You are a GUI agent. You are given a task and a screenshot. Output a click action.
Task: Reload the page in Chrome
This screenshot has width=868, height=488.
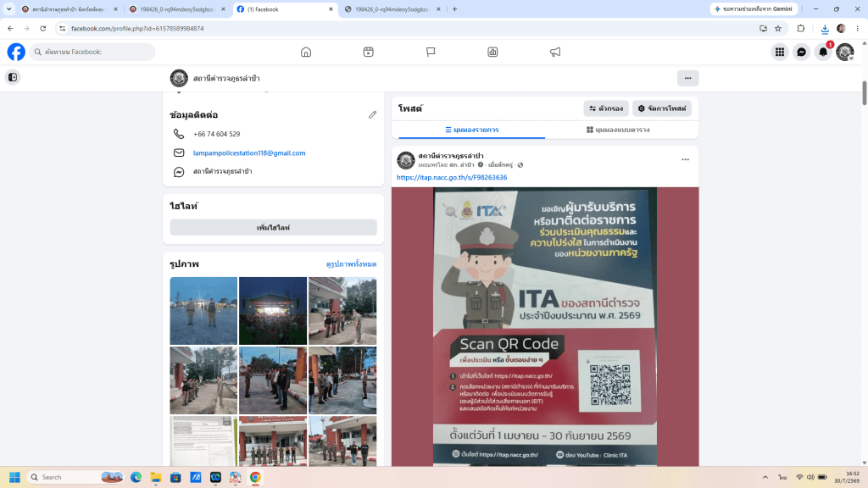(42, 28)
